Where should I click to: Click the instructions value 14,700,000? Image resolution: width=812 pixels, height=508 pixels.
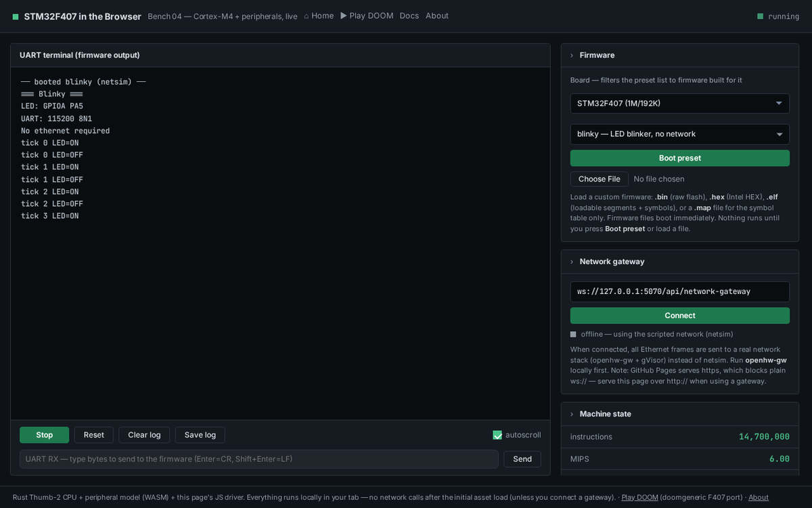(x=764, y=437)
